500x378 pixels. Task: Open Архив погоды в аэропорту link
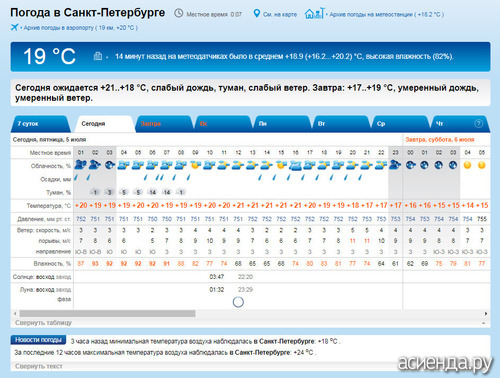(x=80, y=28)
